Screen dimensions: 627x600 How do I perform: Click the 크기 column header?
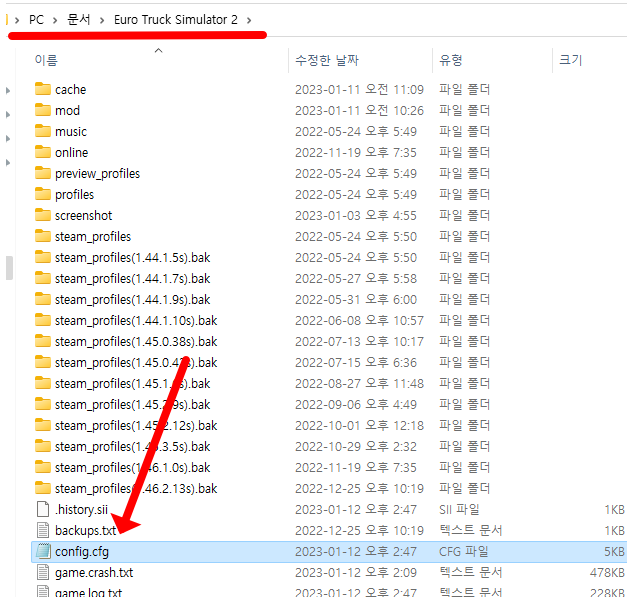click(x=570, y=60)
